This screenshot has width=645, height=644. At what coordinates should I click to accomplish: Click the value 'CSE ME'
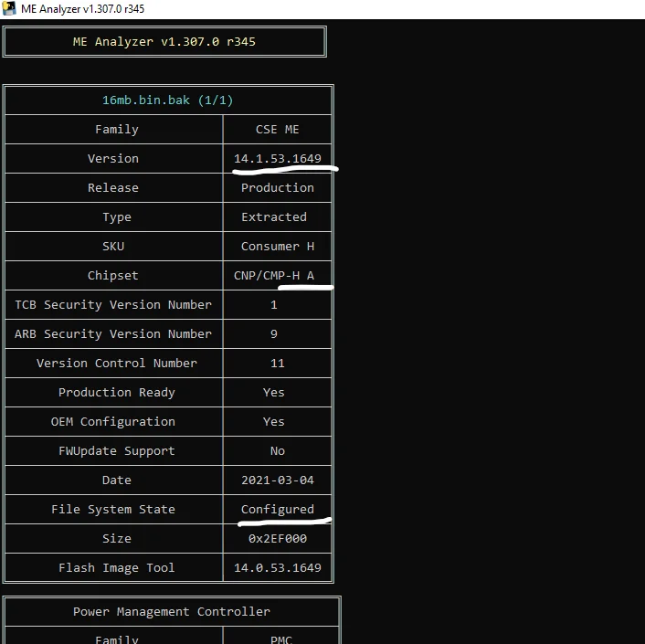tap(277, 130)
